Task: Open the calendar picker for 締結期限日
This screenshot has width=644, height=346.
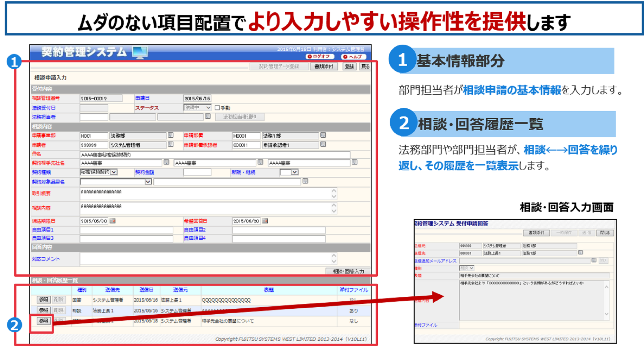Action: (x=112, y=221)
